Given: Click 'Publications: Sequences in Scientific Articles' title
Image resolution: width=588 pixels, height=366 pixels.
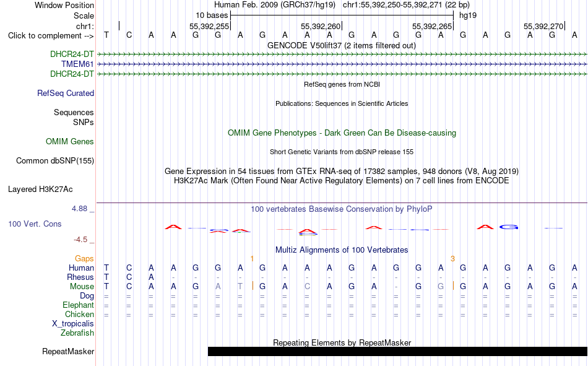Looking at the screenshot, I should click(342, 103).
